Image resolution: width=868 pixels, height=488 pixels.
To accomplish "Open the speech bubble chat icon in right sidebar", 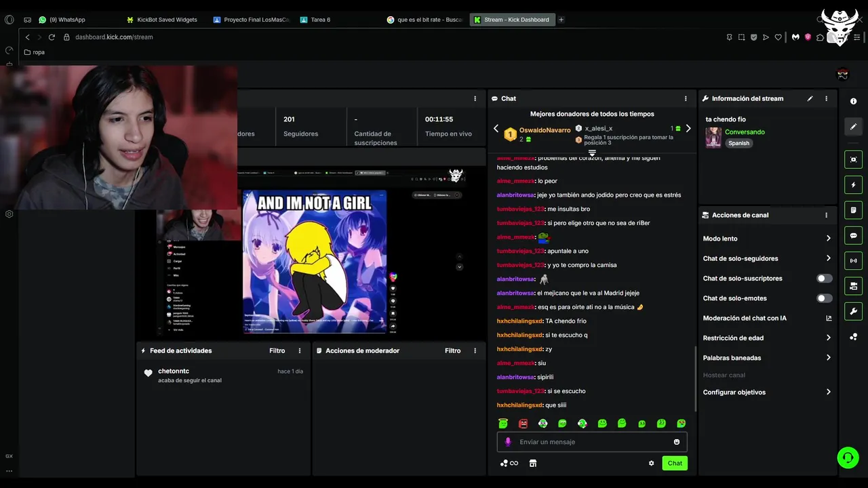I will pos(853,236).
